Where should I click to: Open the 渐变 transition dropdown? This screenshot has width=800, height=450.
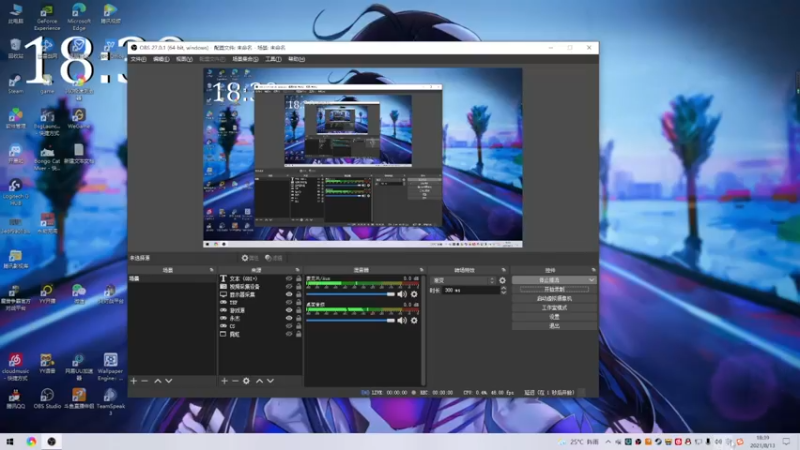pos(463,281)
